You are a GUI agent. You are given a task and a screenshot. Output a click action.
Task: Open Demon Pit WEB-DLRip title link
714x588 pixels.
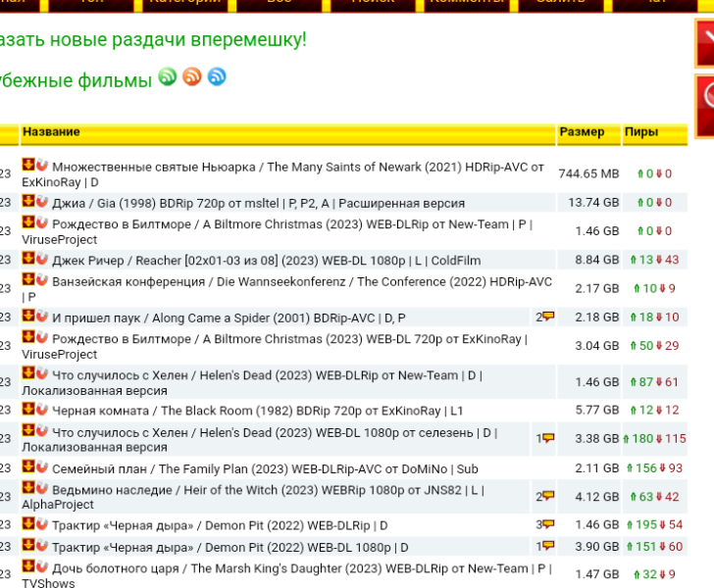click(x=220, y=525)
